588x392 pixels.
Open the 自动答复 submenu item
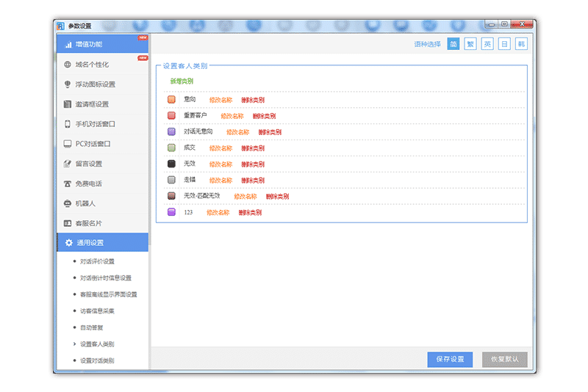(x=91, y=327)
